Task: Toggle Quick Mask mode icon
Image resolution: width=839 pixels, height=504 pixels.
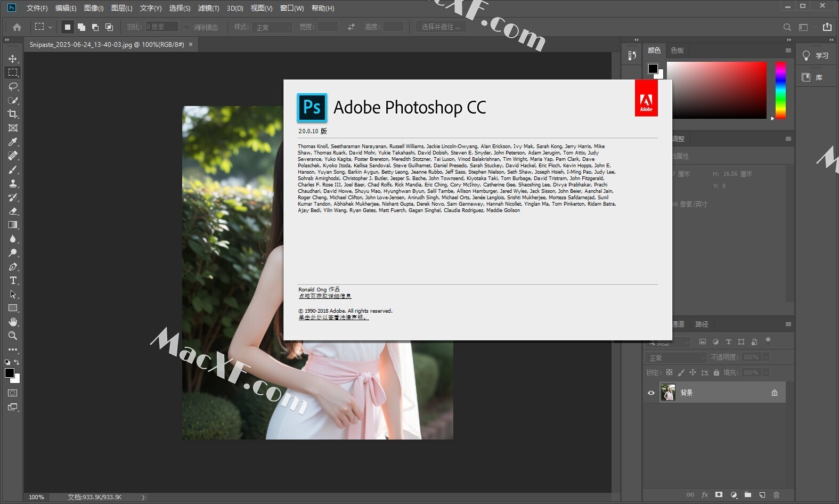Action: (13, 393)
